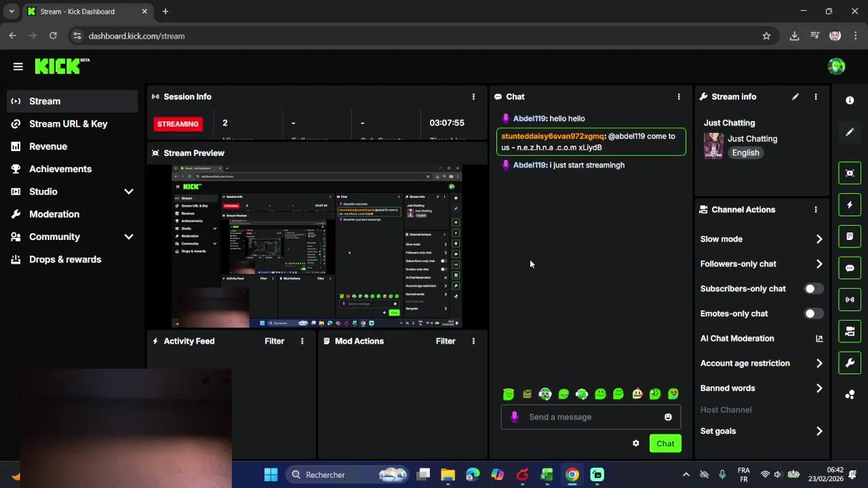Insert the crying heart-eyes emote
Viewport: 868px width, 488px height.
point(673,394)
